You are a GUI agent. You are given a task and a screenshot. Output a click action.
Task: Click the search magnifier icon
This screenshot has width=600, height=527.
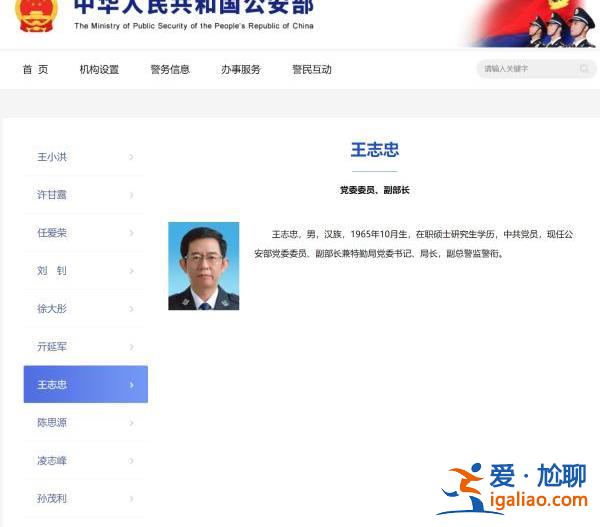click(584, 69)
